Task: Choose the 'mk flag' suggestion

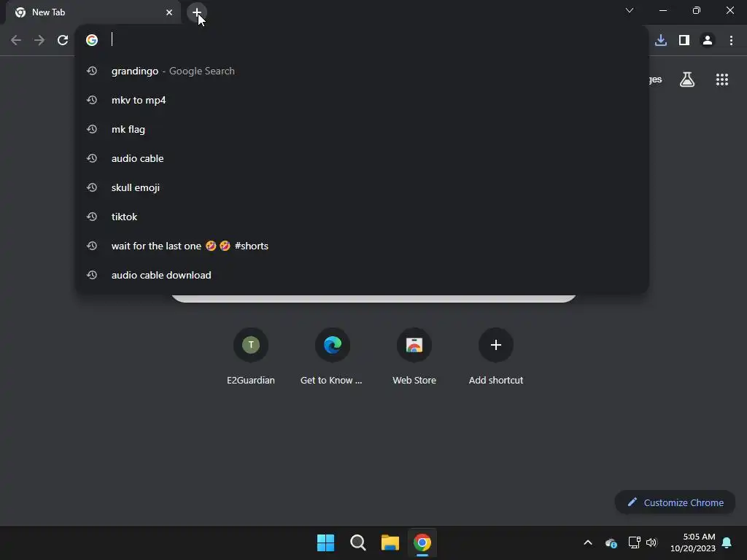Action: [x=362, y=129]
